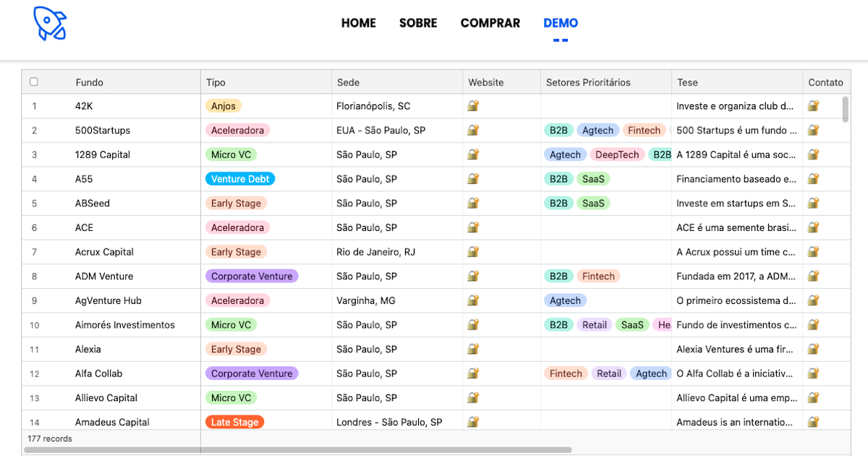Click the vertical scrollbar thumb

pyautogui.click(x=846, y=109)
